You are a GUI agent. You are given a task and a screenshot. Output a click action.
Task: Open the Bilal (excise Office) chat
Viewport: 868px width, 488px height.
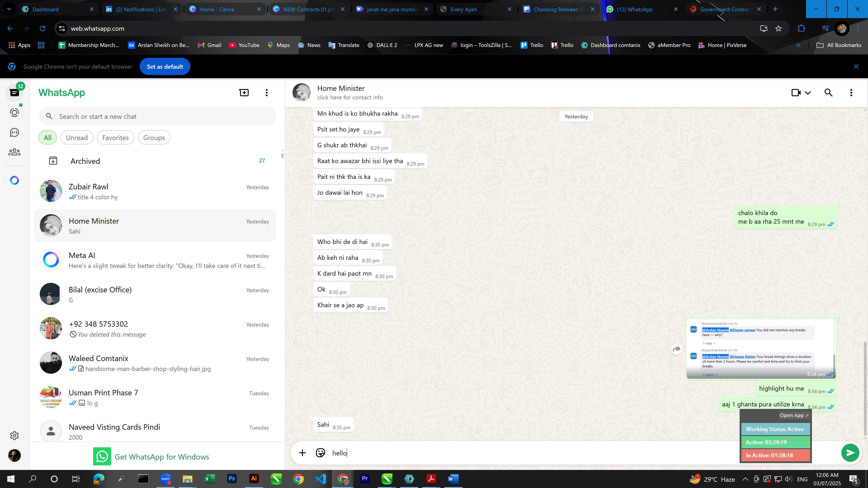pos(155,294)
